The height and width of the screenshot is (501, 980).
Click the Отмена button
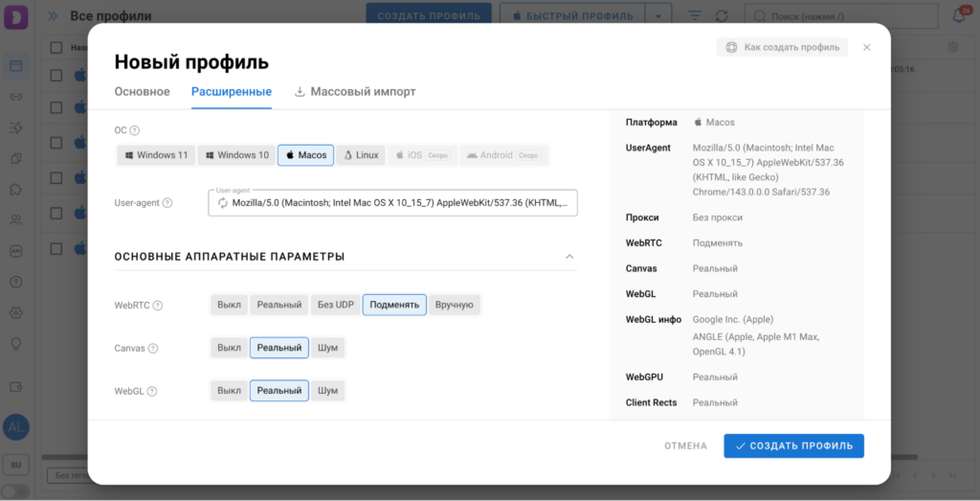coord(685,445)
